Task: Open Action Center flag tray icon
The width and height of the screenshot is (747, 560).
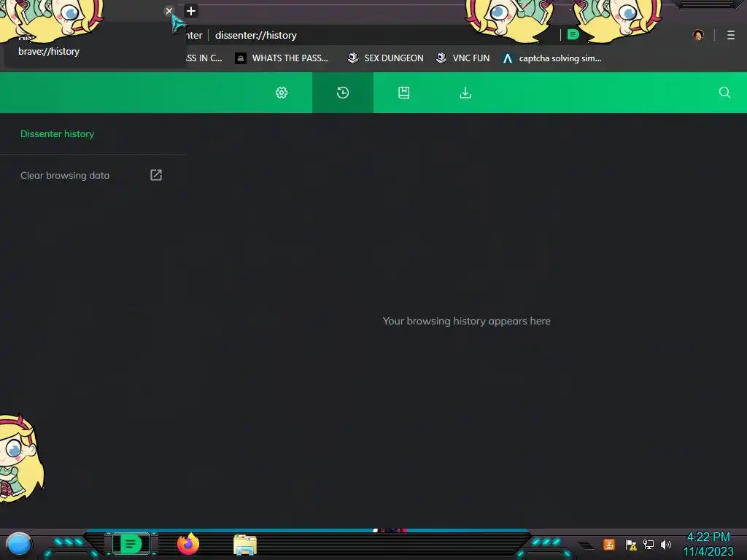Action: (x=631, y=544)
